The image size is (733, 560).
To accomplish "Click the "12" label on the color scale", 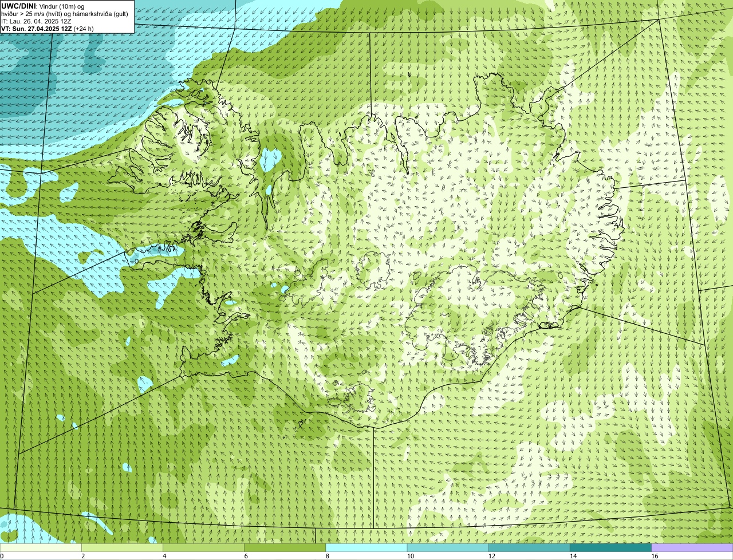I will (492, 556).
